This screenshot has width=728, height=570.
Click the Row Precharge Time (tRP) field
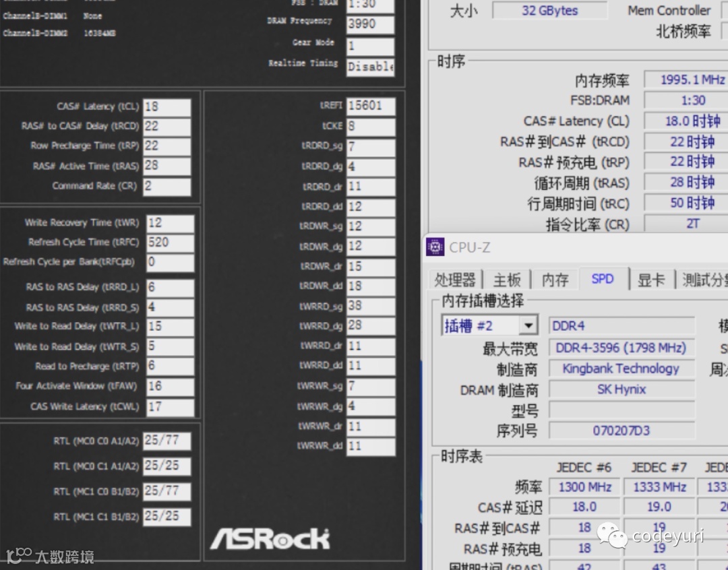166,146
